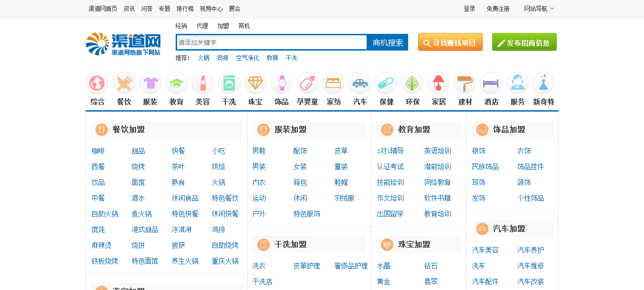Select the 综合 category icon
Image resolution: width=644 pixels, height=290 pixels.
coord(97,82)
